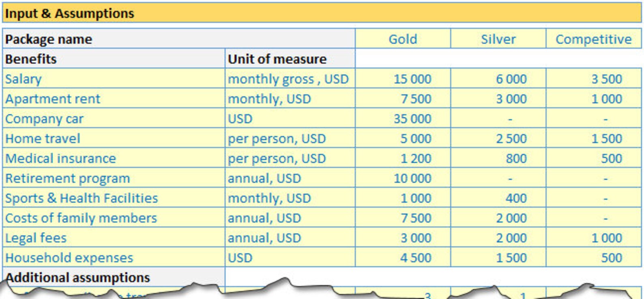Select Gold Home travel value 5 000
This screenshot has height=299, width=644.
[x=403, y=138]
